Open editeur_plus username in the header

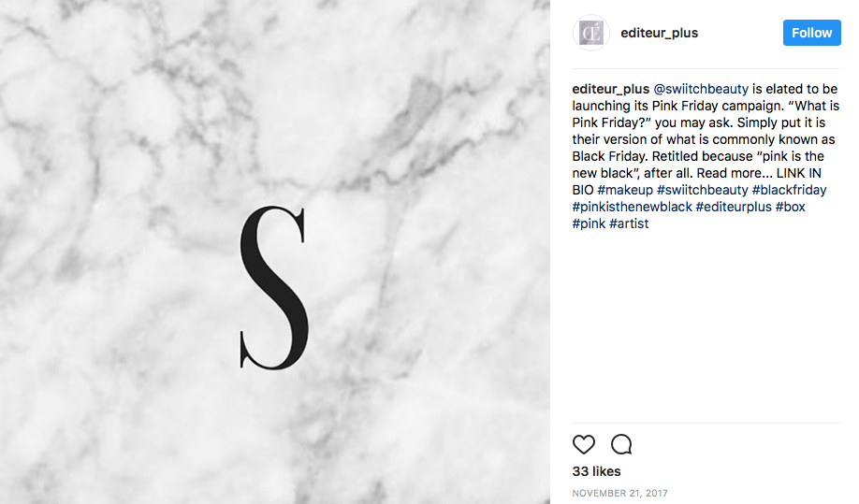[659, 33]
